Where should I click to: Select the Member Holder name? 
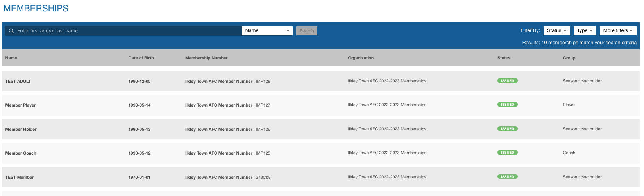coord(21,129)
